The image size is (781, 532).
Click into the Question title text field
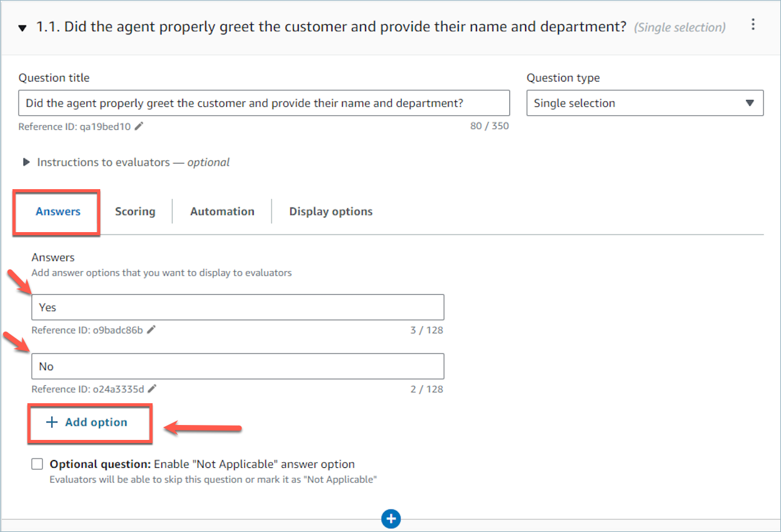point(263,103)
